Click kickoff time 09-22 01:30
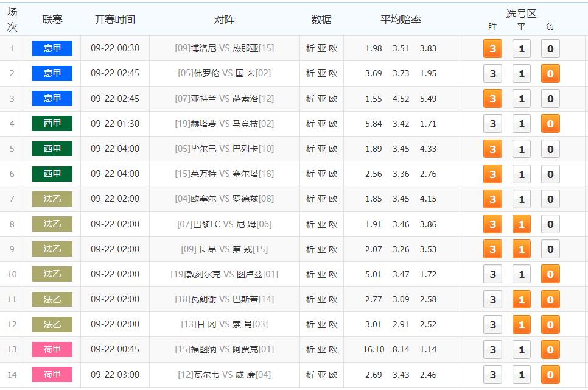This screenshot has height=390, width=588. pyautogui.click(x=115, y=124)
